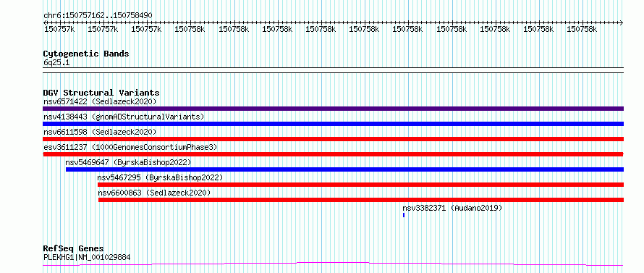Select the red esv3611237 variant bar
The height and width of the screenshot is (273, 644).
click(x=333, y=154)
